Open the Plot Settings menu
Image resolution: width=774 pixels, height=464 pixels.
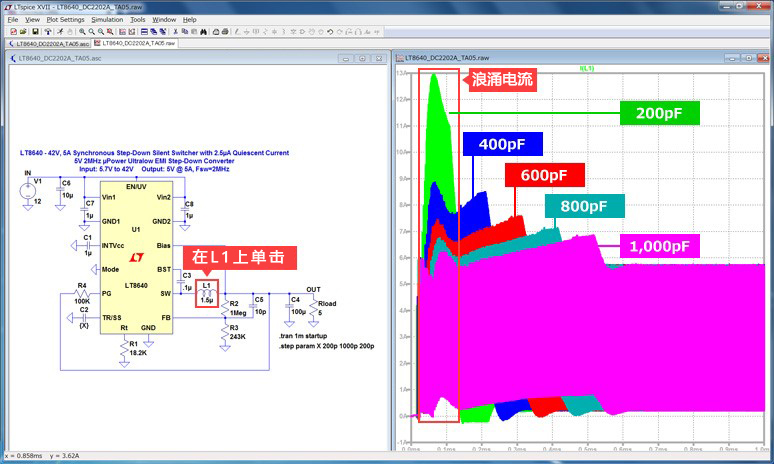click(64, 19)
